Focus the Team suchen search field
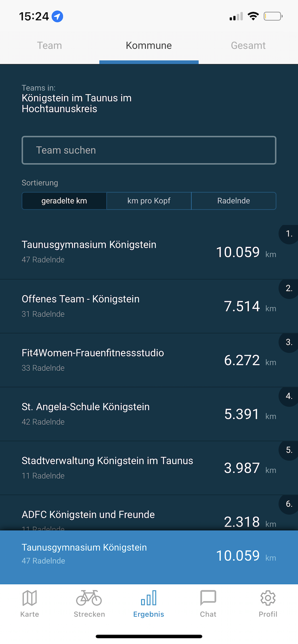Image resolution: width=298 pixels, height=644 pixels. pyautogui.click(x=149, y=150)
